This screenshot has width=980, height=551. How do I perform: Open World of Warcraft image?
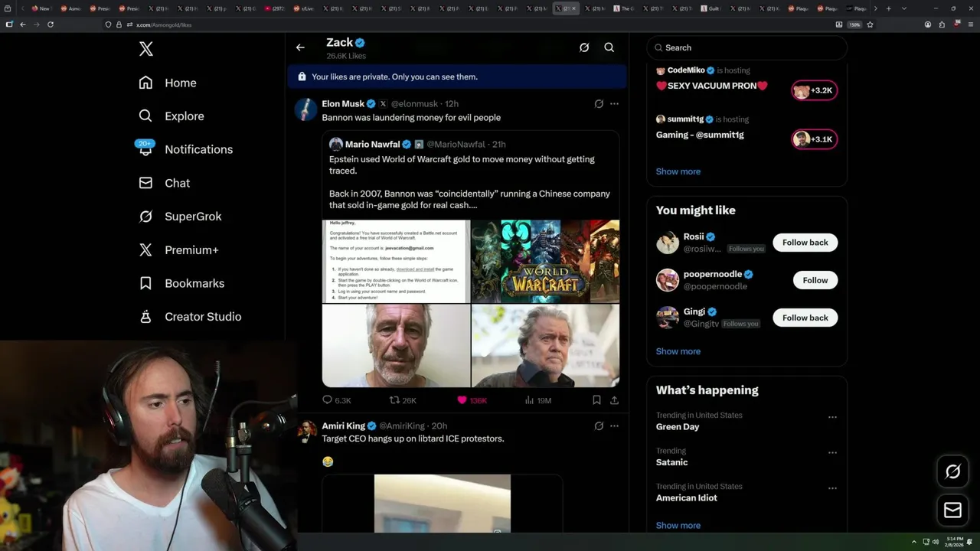pos(545,261)
